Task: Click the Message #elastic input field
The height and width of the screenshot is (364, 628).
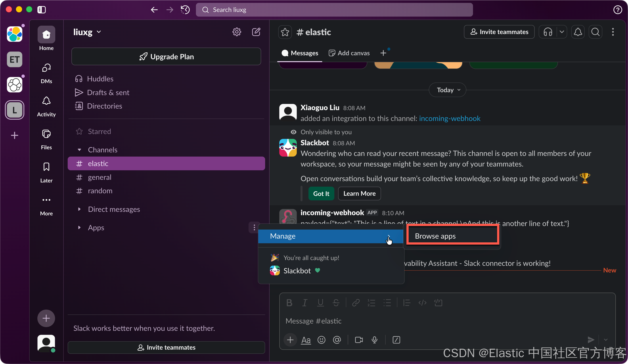Action: coord(424,321)
